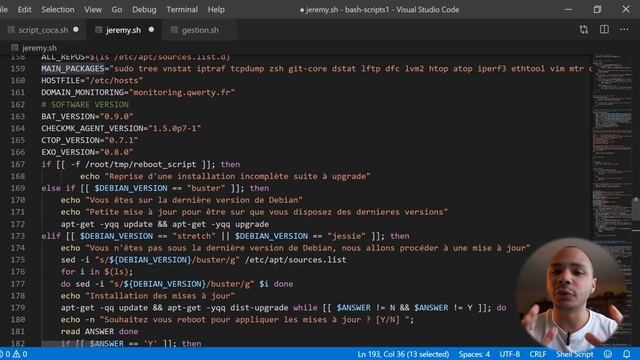Click the "stretch" string on line 173
The width and height of the screenshot is (640, 360).
[194, 236]
